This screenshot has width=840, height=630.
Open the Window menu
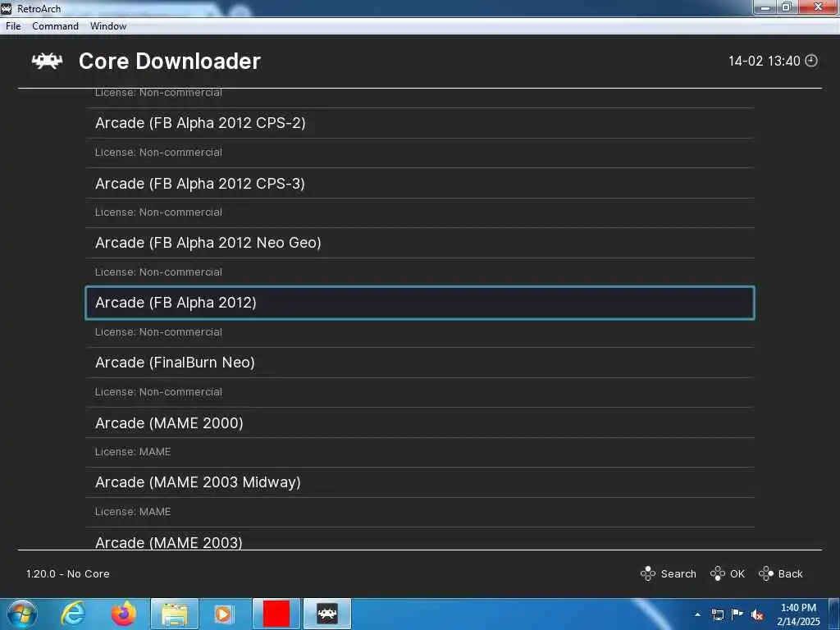point(108,26)
